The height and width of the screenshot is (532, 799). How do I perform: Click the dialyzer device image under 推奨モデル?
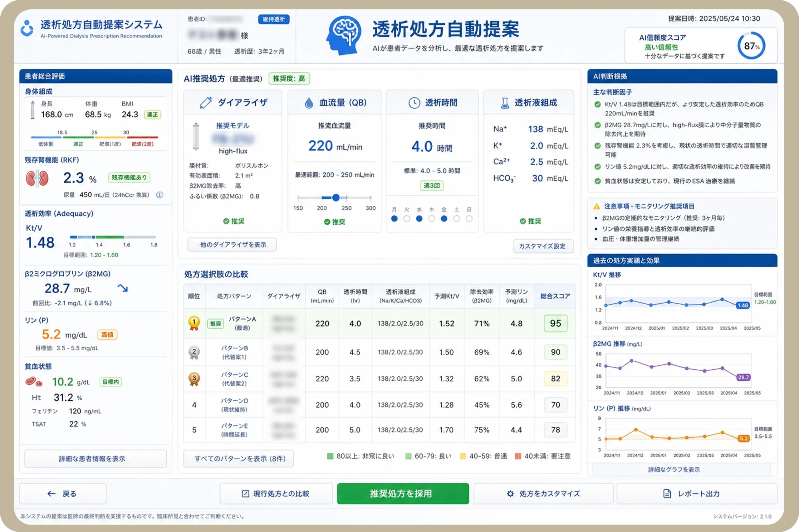pyautogui.click(x=196, y=137)
